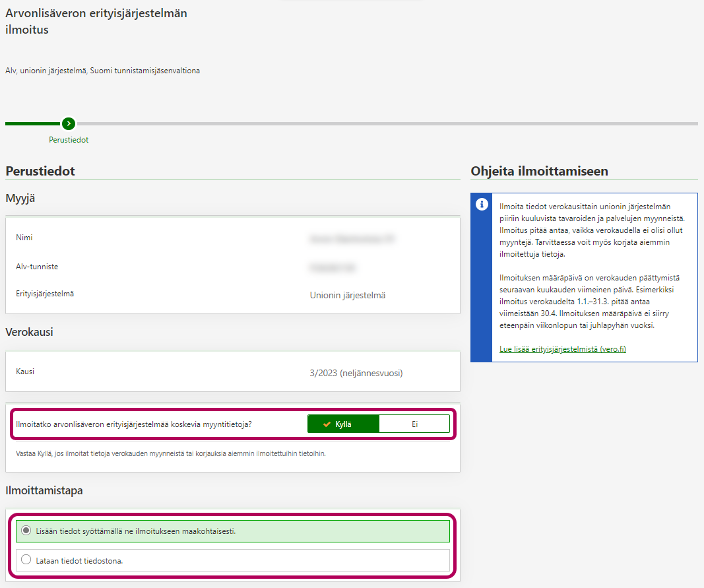This screenshot has height=588, width=704.
Task: Click the blue info icon in guidance panel
Action: [x=482, y=205]
